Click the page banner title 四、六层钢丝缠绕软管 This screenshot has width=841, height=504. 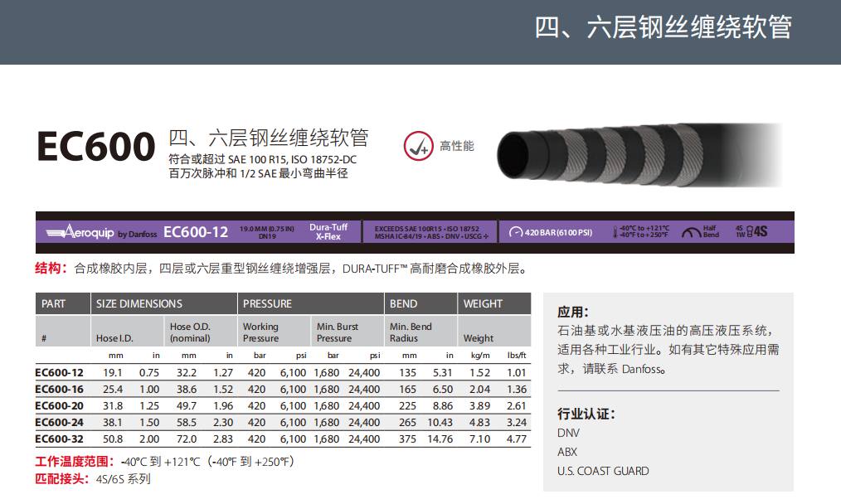click(x=663, y=27)
